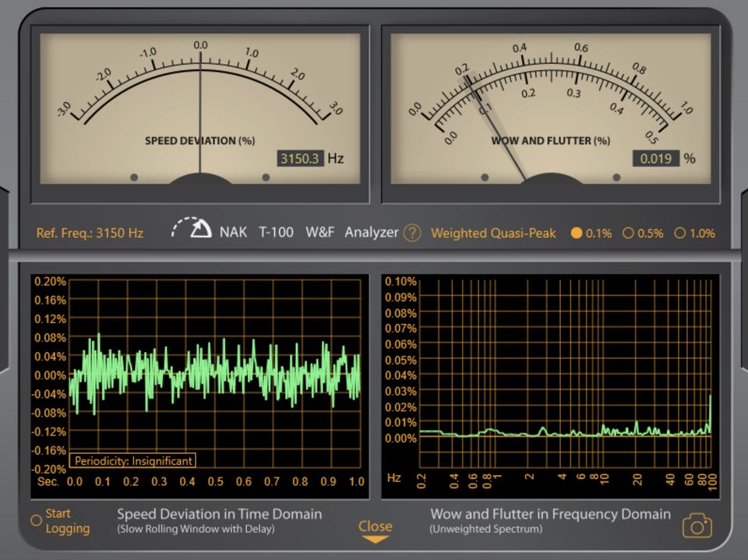
Task: Click the 0.019 % wow flutter readout
Action: pos(656,158)
